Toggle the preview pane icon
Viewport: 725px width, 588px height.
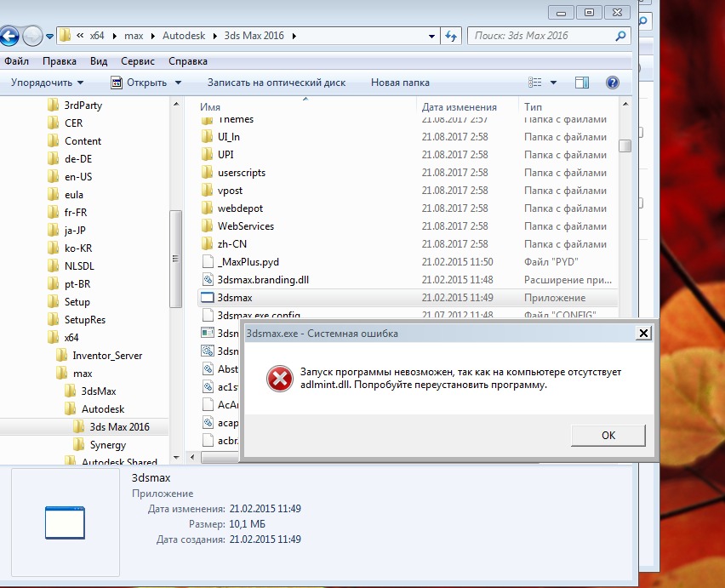tap(582, 83)
